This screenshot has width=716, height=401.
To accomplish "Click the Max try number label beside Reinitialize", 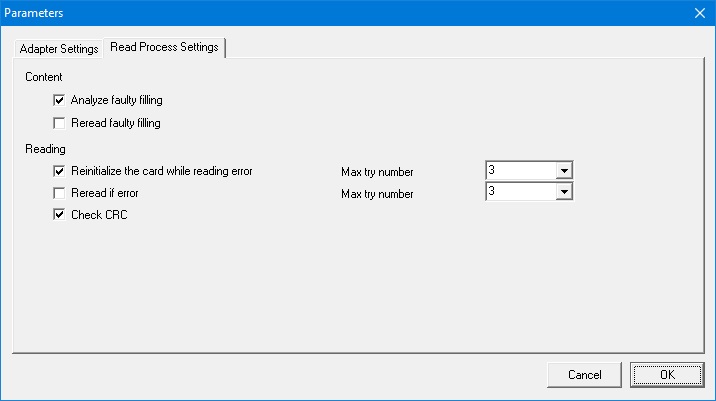I will point(377,172).
